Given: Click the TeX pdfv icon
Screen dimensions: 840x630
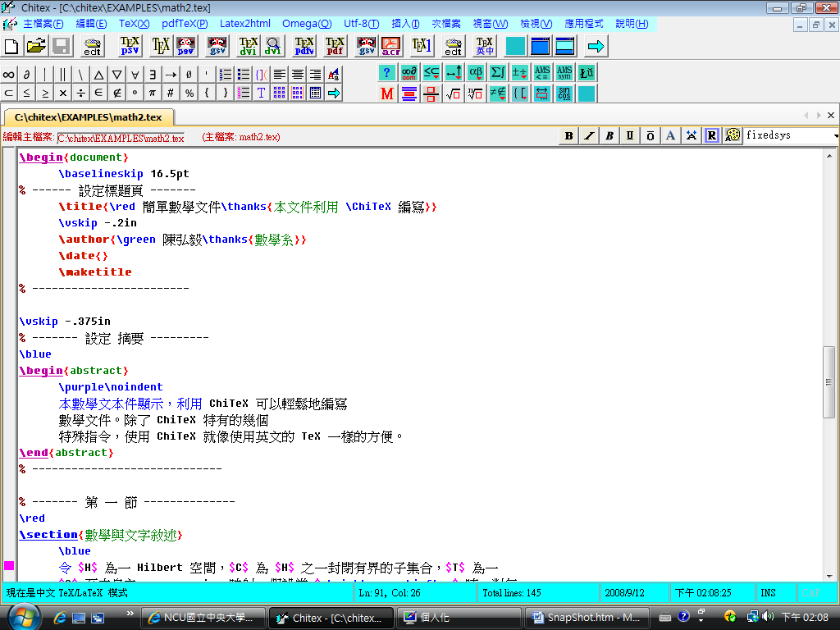Looking at the screenshot, I should click(304, 46).
